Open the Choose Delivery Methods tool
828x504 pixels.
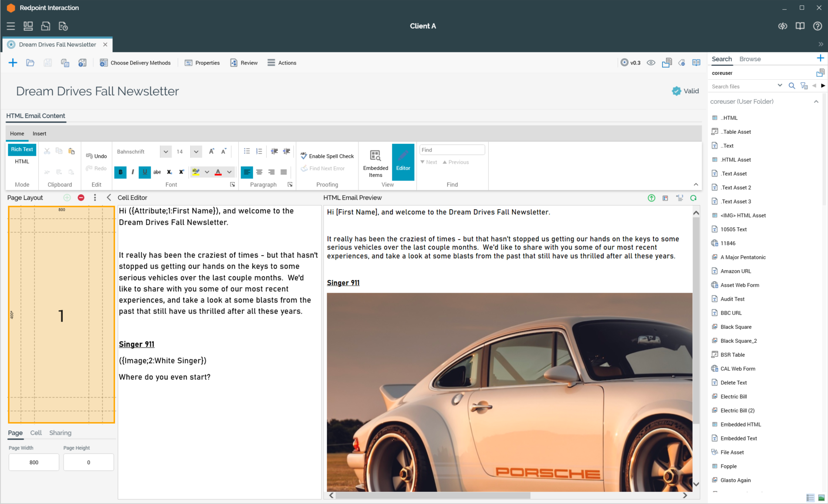pos(135,63)
